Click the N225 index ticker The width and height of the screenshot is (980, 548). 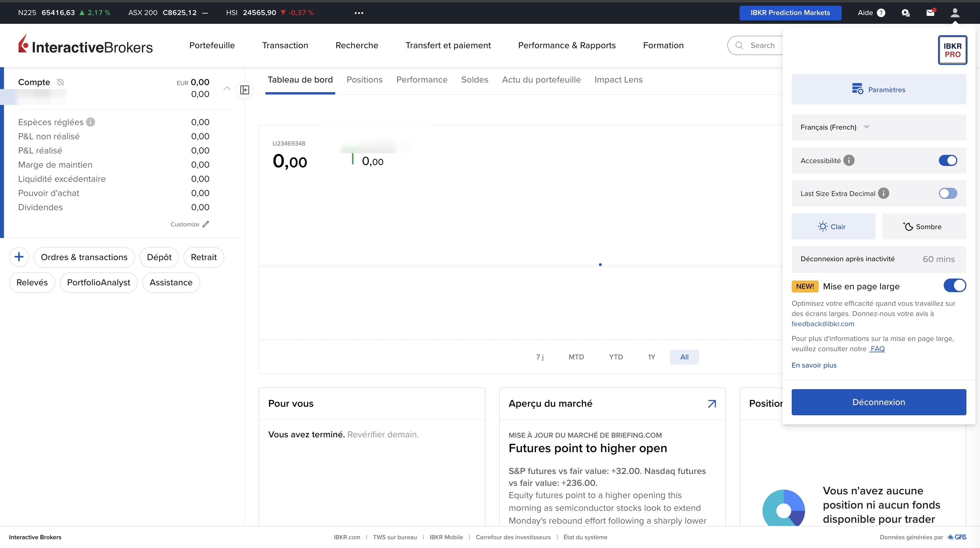point(64,12)
